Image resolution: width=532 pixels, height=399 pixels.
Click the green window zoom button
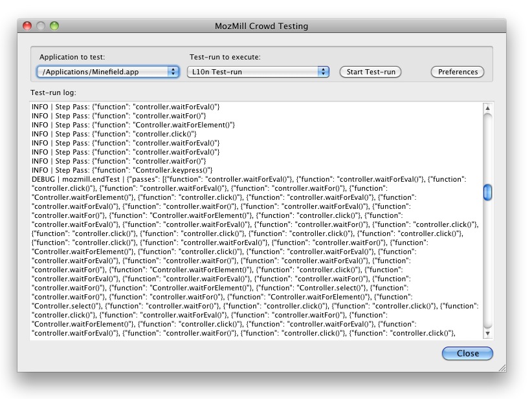[54, 26]
